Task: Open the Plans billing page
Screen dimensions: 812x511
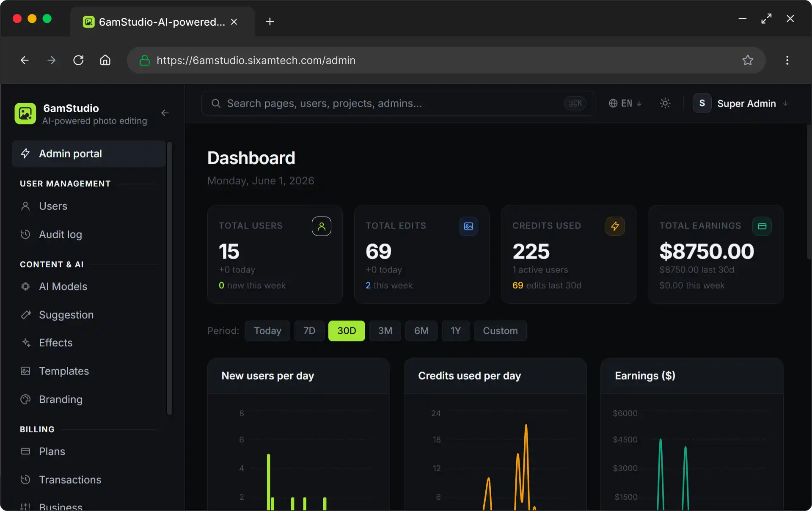Action: (89, 451)
